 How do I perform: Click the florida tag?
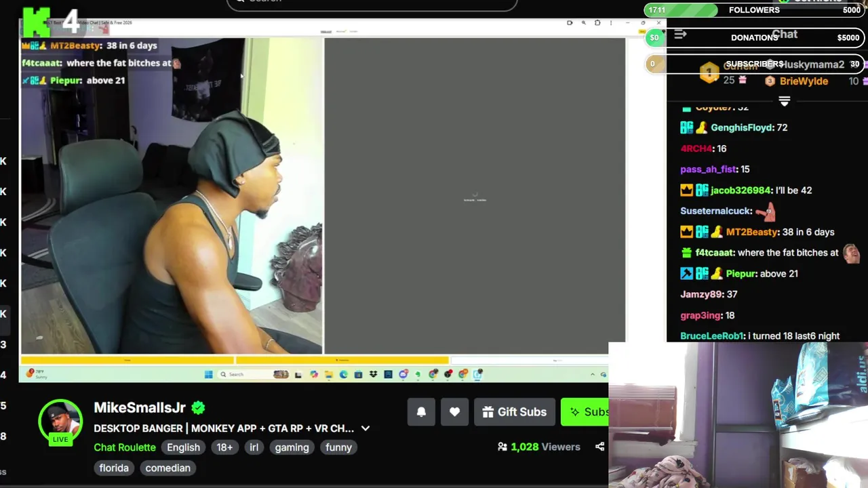point(114,468)
